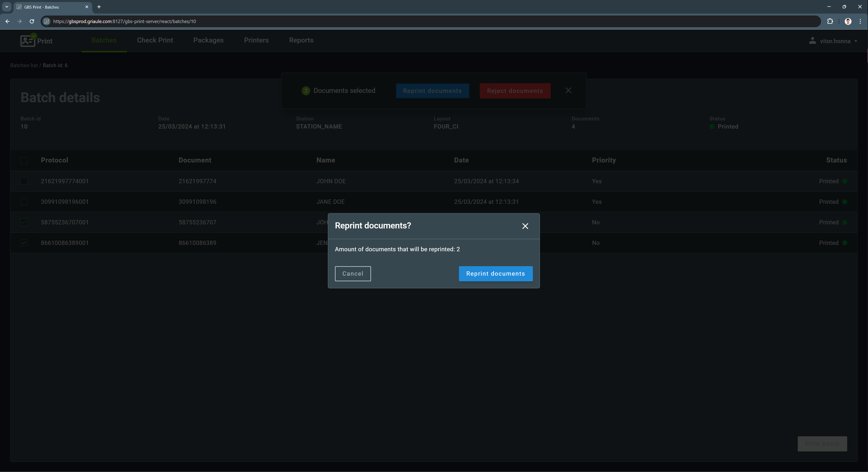Uncheck the row for protocol 58755236707001
The image size is (868, 472).
click(24, 222)
